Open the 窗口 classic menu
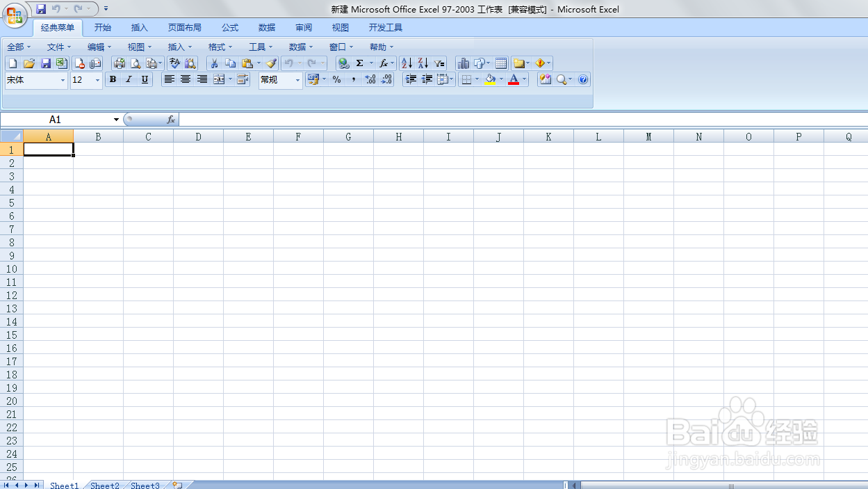The width and height of the screenshot is (868, 489). (x=341, y=47)
